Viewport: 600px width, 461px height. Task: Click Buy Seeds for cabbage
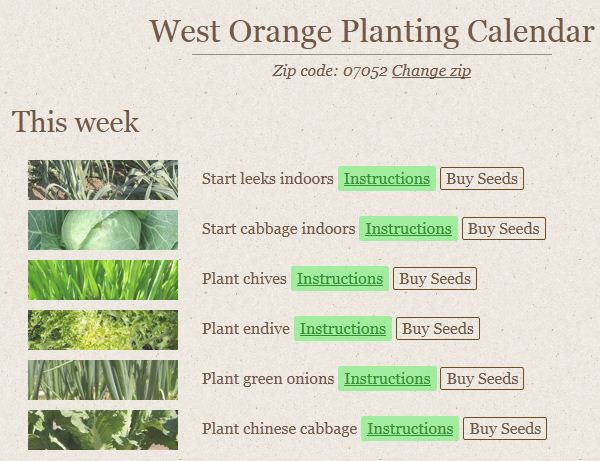click(504, 229)
